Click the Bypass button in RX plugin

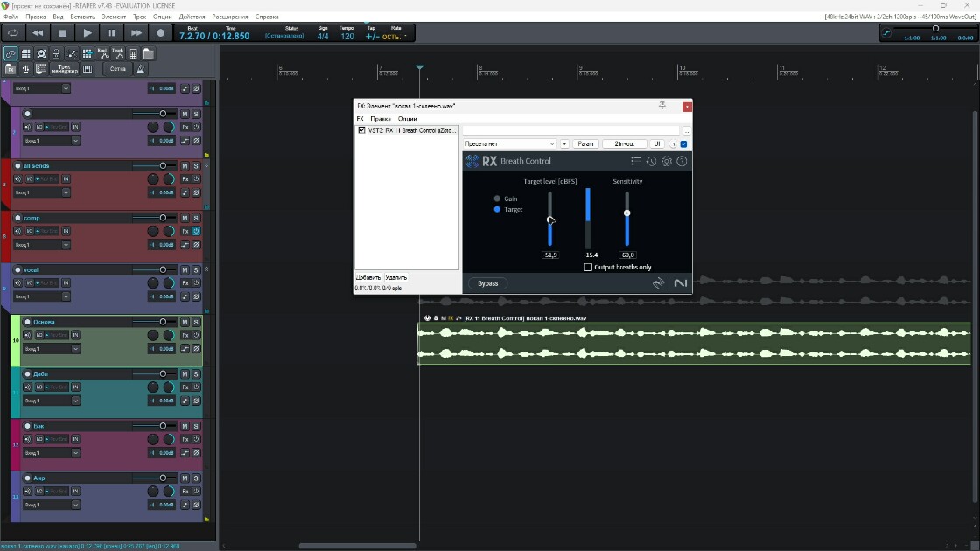click(488, 283)
